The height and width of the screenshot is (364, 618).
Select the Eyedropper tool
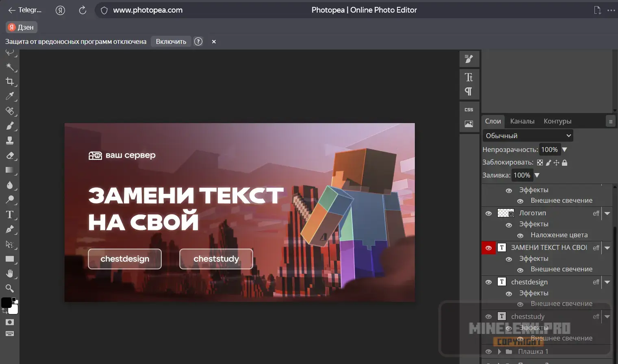10,96
